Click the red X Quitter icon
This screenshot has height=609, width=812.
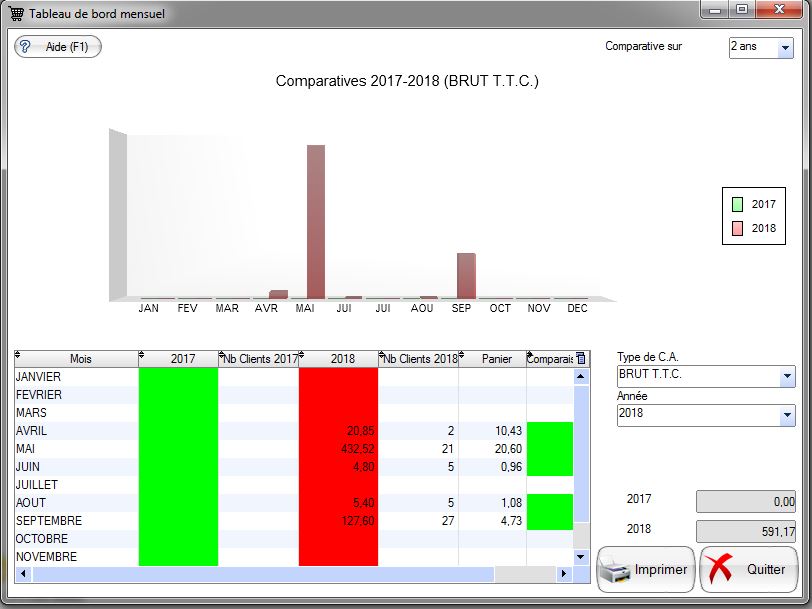(x=721, y=570)
